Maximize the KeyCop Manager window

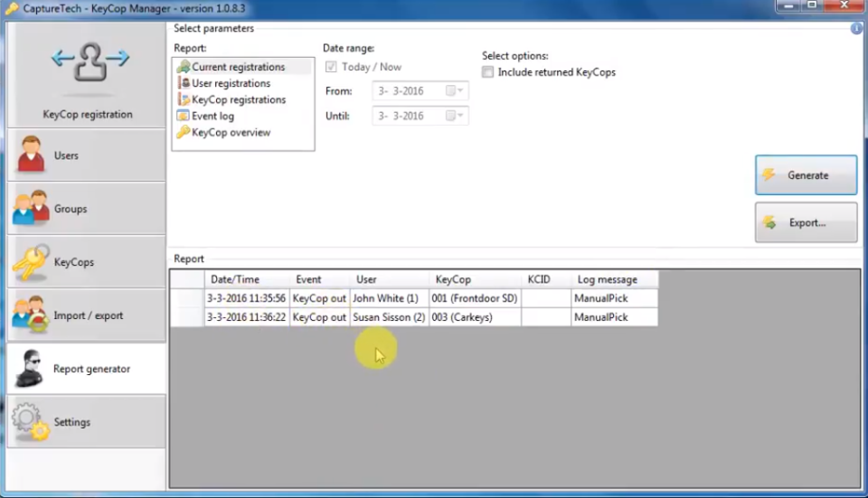coord(812,6)
